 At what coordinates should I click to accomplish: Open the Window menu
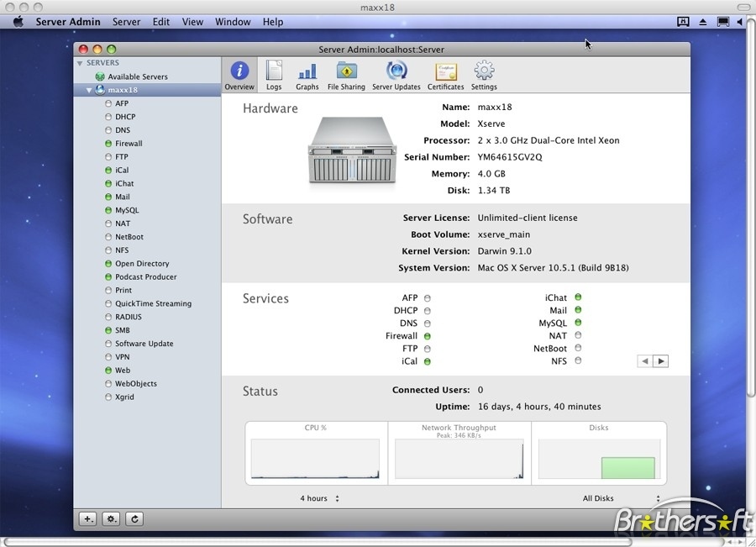[233, 22]
